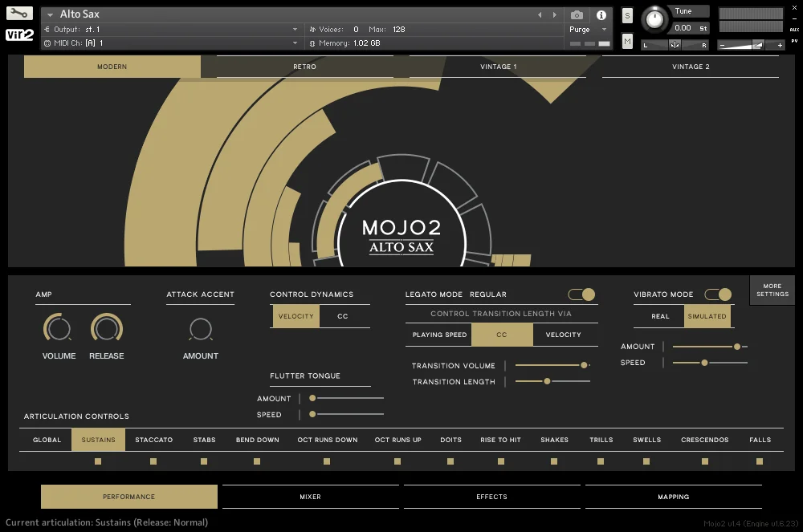Open the Mixer page at the bottom
This screenshot has height=532, width=803.
pyautogui.click(x=310, y=497)
